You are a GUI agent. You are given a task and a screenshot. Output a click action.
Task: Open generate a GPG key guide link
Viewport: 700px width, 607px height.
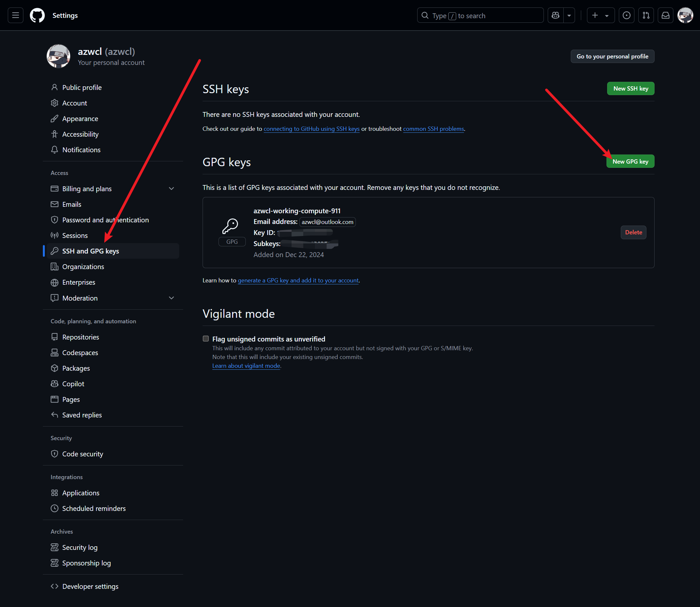point(298,280)
